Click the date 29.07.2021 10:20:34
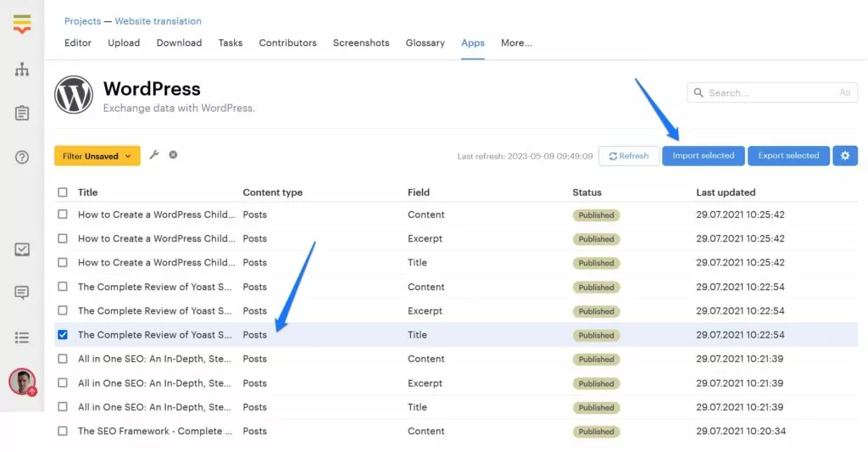The width and height of the screenshot is (868, 452). pos(741,431)
